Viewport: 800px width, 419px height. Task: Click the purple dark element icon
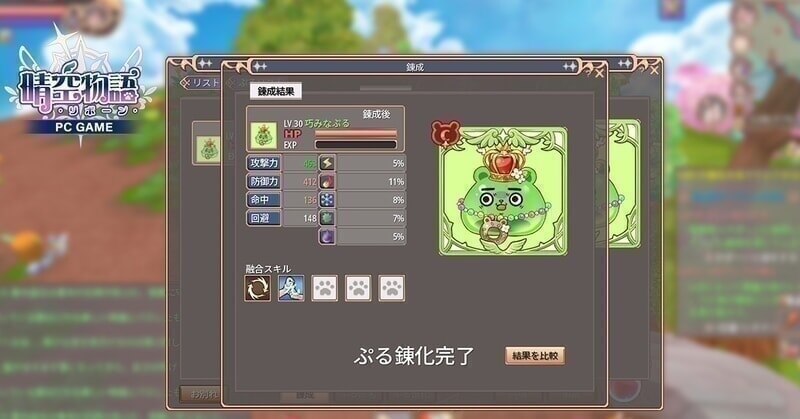tap(327, 236)
